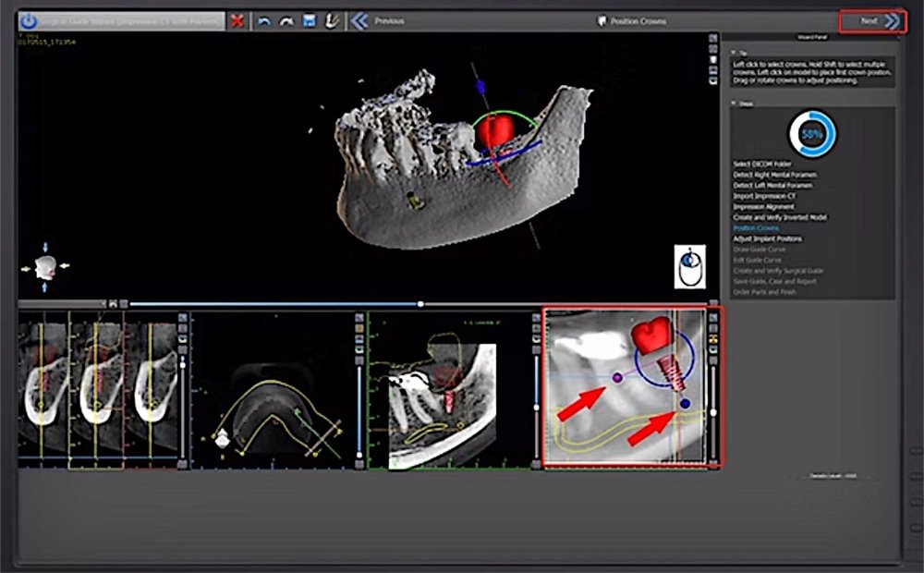Screen dimensions: 924x573
Task: Click the Position Crowns heading in the toolbar
Action: click(x=638, y=21)
